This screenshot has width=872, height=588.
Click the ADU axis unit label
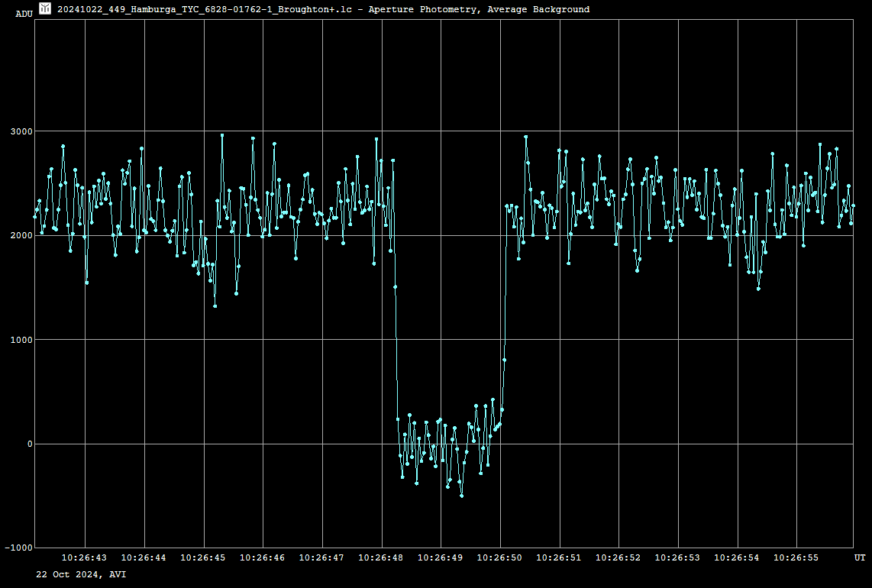(x=24, y=14)
